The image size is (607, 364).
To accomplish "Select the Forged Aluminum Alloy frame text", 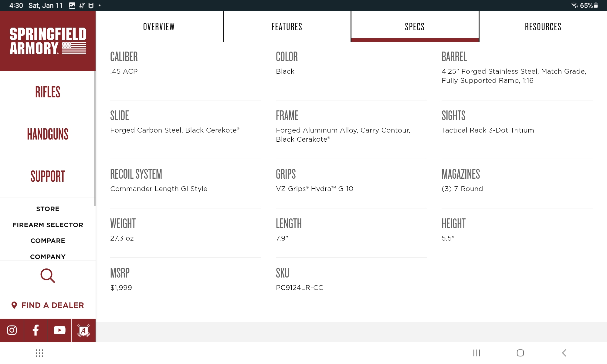I will [343, 135].
